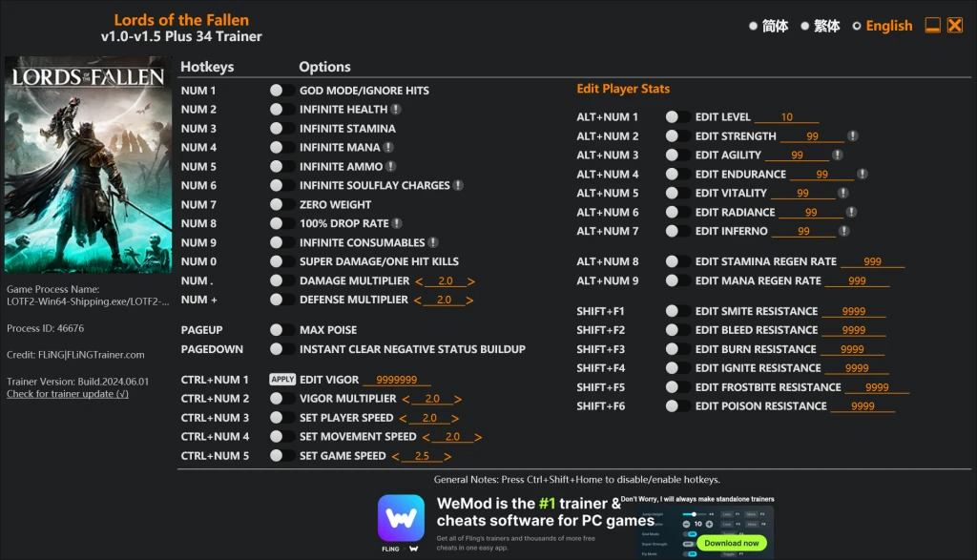
Task: Click the Download now button
Action: pyautogui.click(x=732, y=543)
